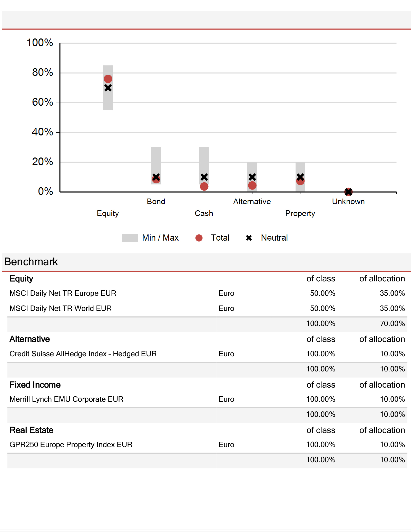411x532 pixels.
Task: Click the Fixed Income section header
Action: tap(35, 385)
